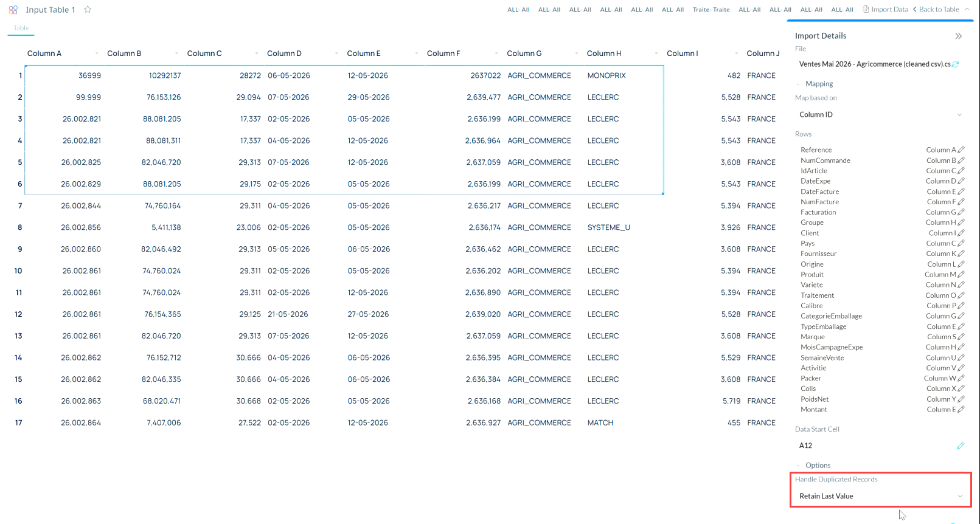980x524 pixels.
Task: Edit mapping pencil for Calibre row
Action: (961, 306)
